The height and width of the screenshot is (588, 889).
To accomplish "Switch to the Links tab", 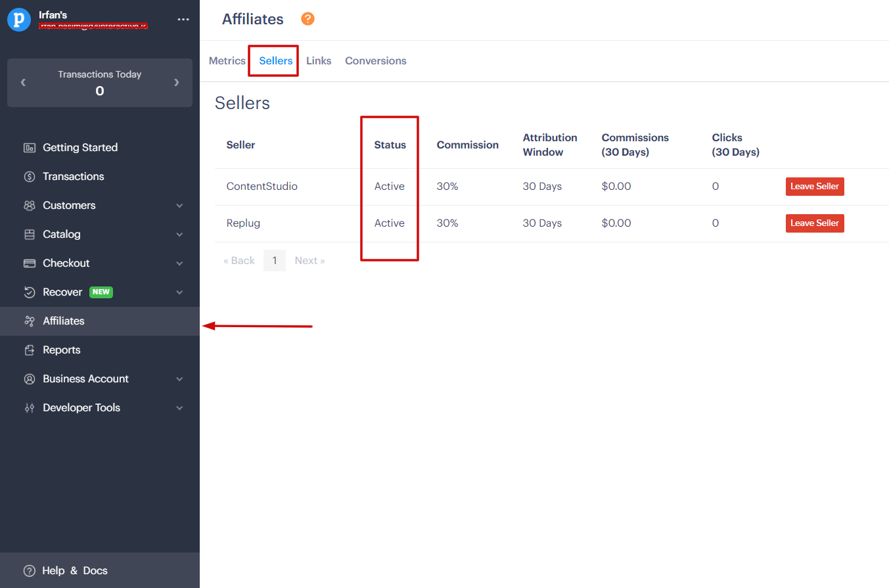I will pyautogui.click(x=319, y=61).
